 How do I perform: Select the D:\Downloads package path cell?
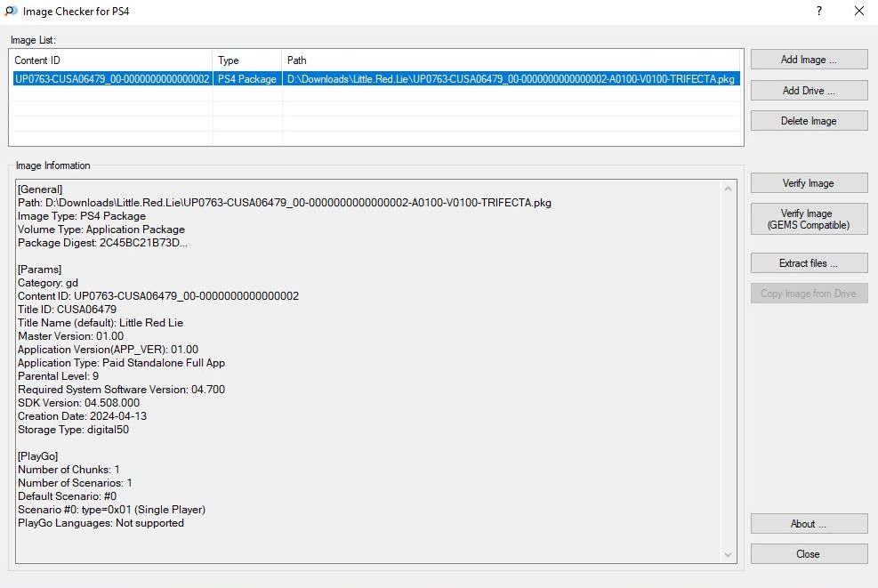click(511, 79)
